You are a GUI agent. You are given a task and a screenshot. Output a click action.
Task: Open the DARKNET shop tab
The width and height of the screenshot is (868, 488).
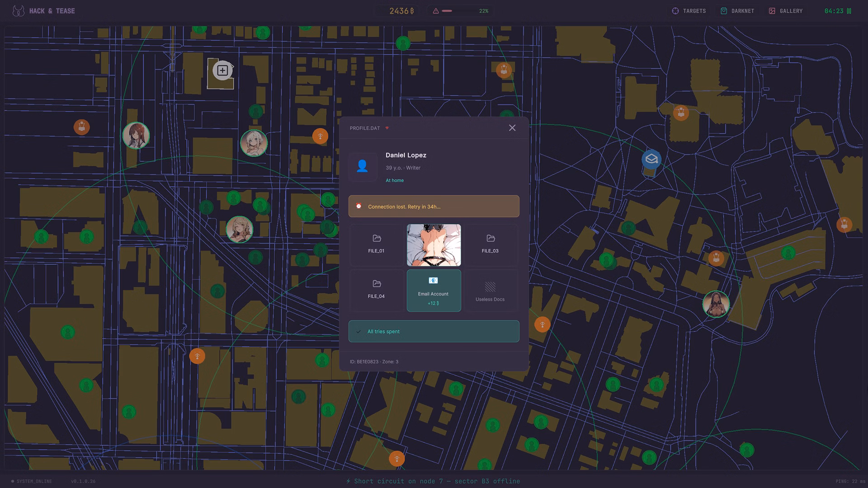(x=737, y=11)
